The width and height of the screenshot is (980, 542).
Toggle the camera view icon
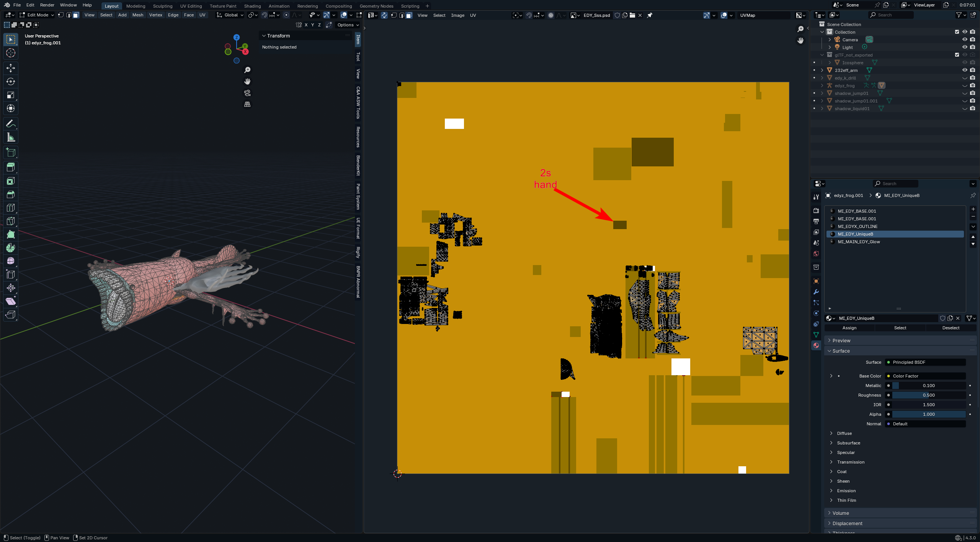point(247,93)
